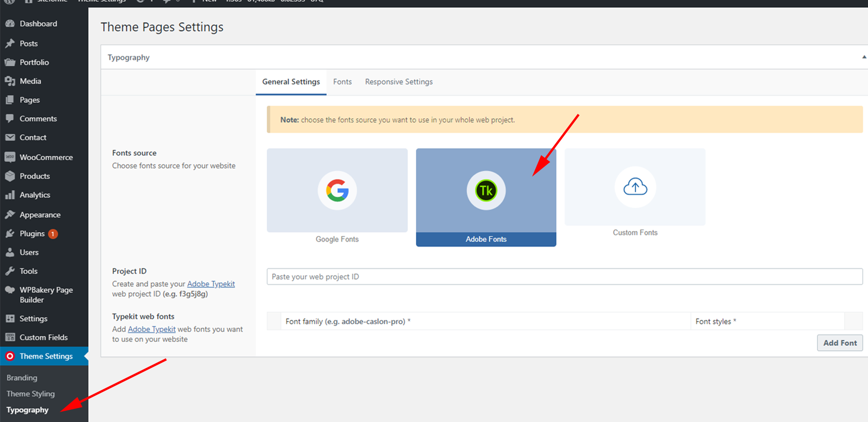Image resolution: width=868 pixels, height=422 pixels.
Task: Click the red Theme Settings icon
Action: coord(10,356)
